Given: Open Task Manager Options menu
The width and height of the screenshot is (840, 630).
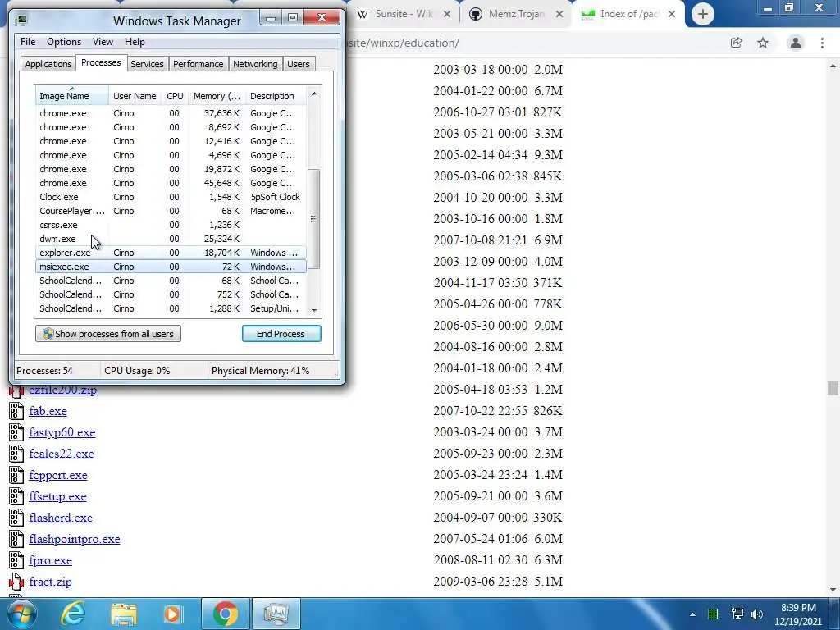Looking at the screenshot, I should click(x=64, y=42).
